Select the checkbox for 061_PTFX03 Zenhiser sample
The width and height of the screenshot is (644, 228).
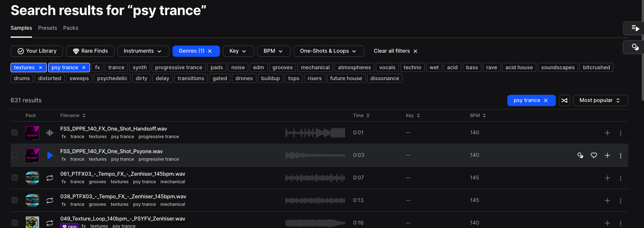[x=15, y=178]
